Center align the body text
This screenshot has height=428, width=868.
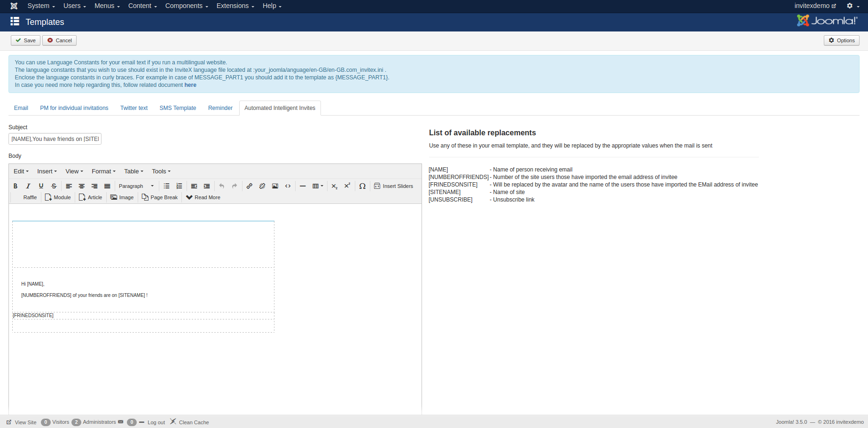click(82, 186)
